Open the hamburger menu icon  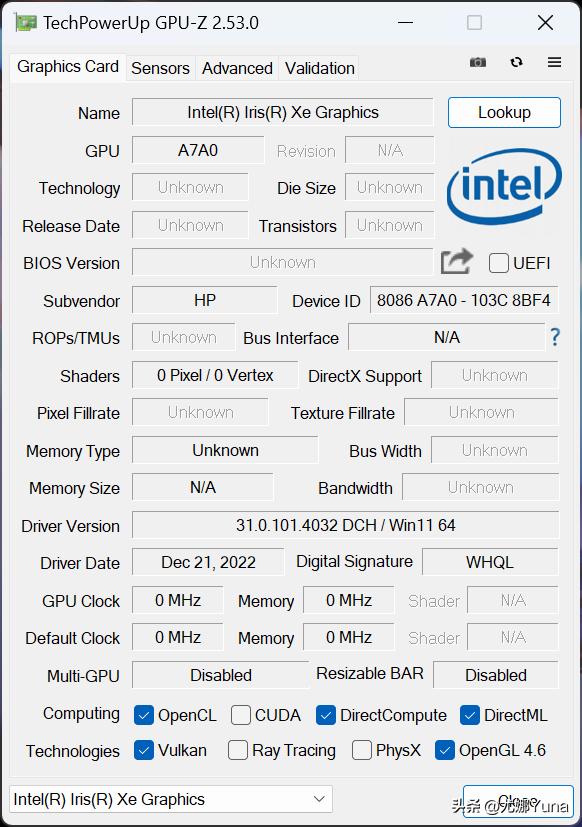coord(554,62)
